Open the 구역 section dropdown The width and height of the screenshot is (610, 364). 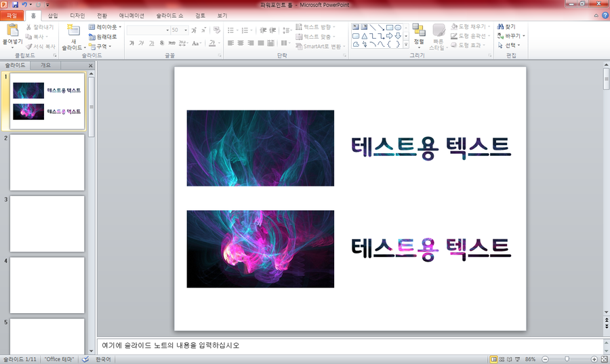(100, 46)
